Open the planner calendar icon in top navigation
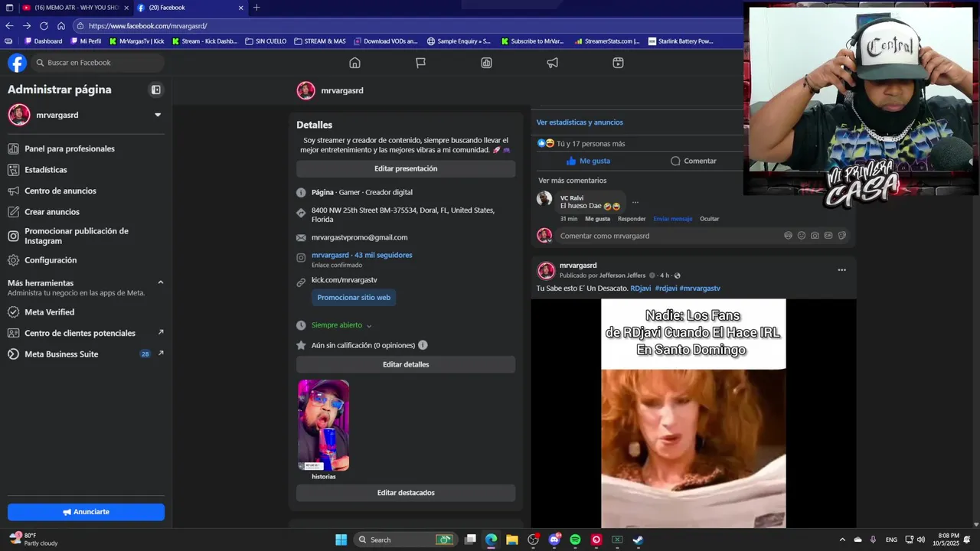 point(618,63)
